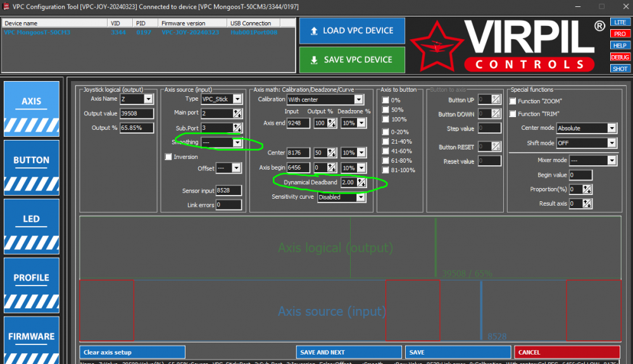Click the Main port stepper icon
This screenshot has width=633, height=364.
click(x=237, y=113)
